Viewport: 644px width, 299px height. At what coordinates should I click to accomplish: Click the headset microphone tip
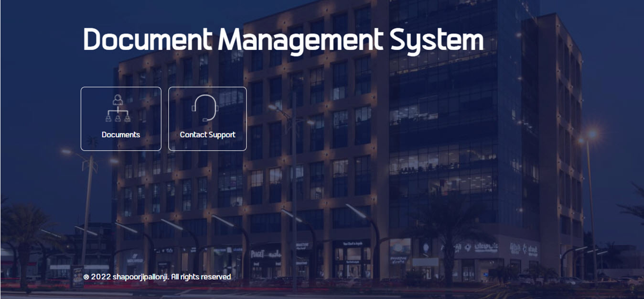coord(204,120)
